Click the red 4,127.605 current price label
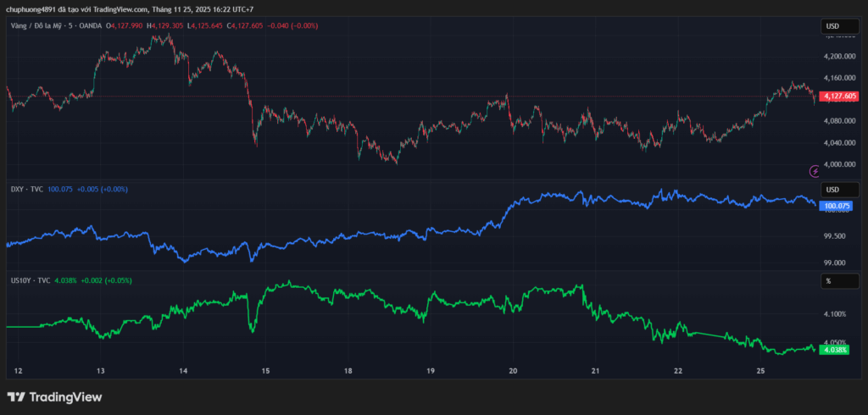 pyautogui.click(x=840, y=97)
